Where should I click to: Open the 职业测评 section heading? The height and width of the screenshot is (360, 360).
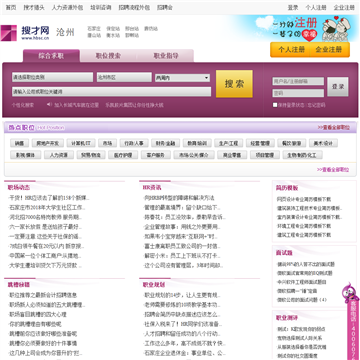(287, 318)
